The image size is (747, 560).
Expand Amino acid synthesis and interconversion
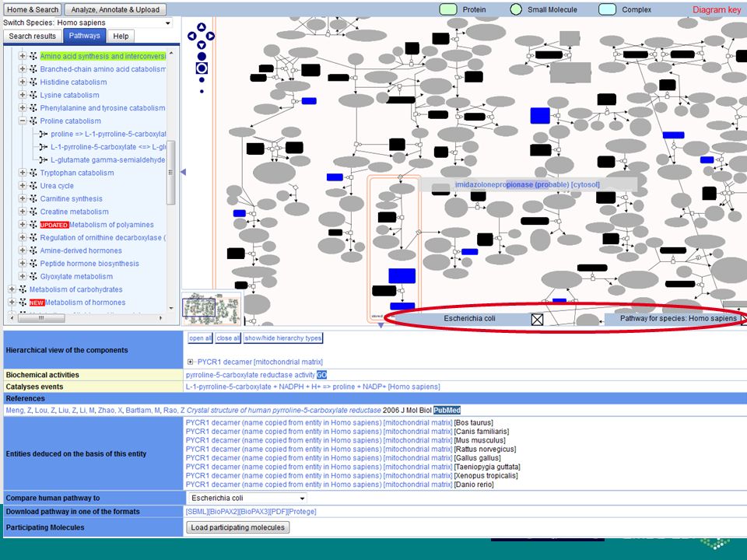click(23, 56)
